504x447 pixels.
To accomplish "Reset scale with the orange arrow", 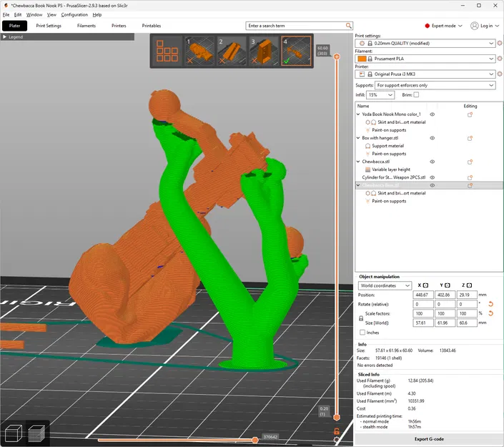I will (x=491, y=313).
